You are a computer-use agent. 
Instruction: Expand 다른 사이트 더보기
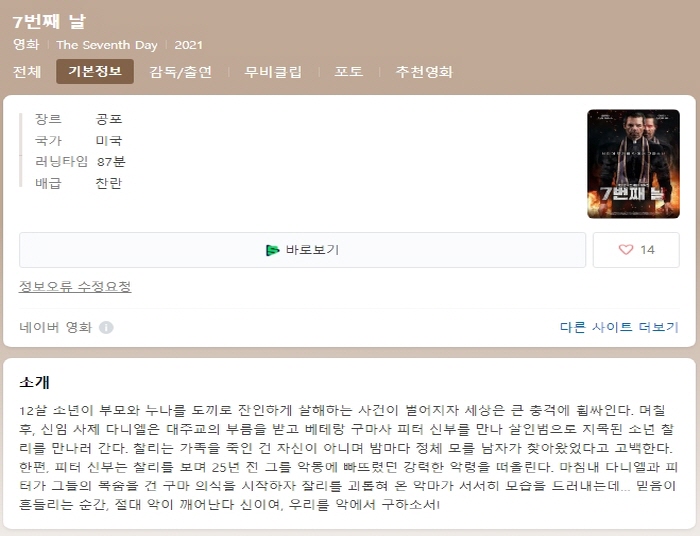(x=619, y=327)
